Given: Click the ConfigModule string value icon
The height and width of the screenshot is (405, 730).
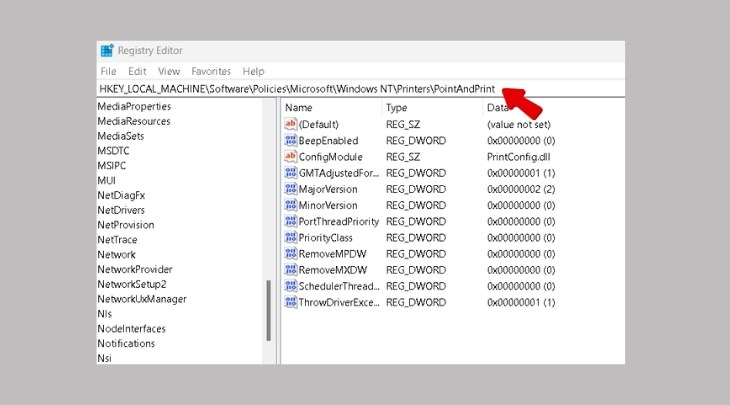Looking at the screenshot, I should (291, 157).
